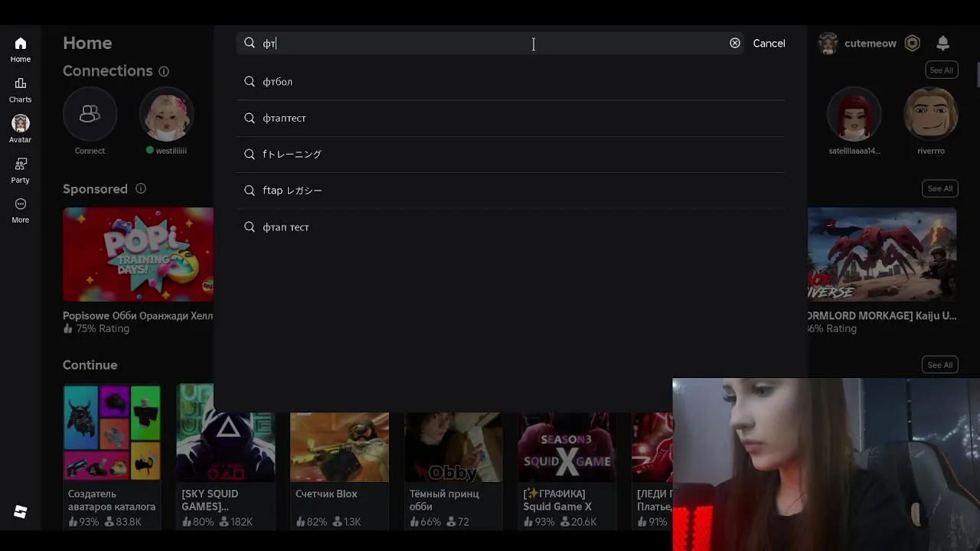Click in the search input field
This screenshot has width=980, height=551.
pos(490,43)
